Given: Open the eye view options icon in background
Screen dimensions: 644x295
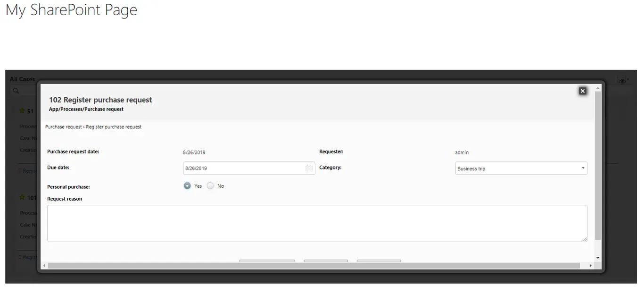Looking at the screenshot, I should pyautogui.click(x=623, y=81).
